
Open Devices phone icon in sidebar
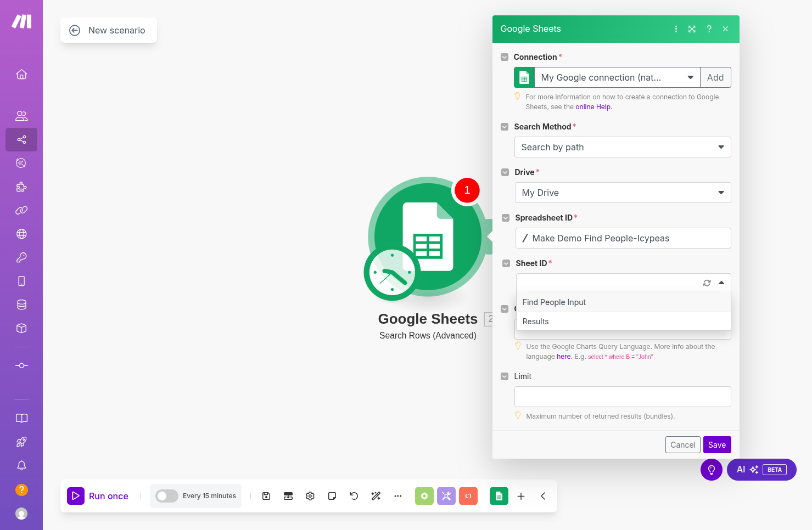21,281
